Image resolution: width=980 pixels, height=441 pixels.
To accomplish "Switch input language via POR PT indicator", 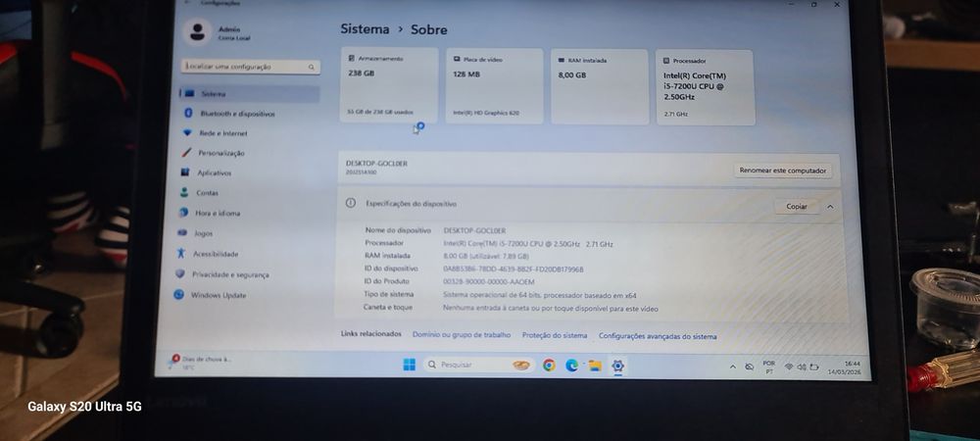I will pos(769,367).
